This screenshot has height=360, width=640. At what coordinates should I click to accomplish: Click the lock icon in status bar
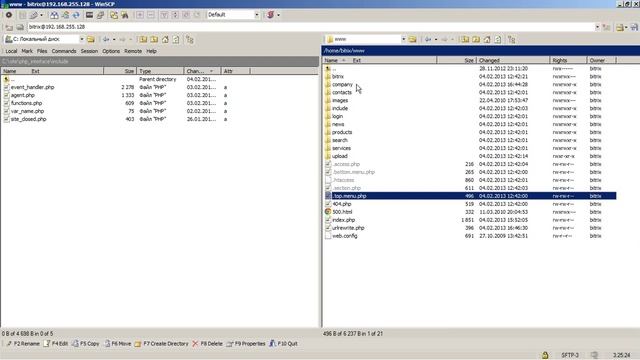545,355
